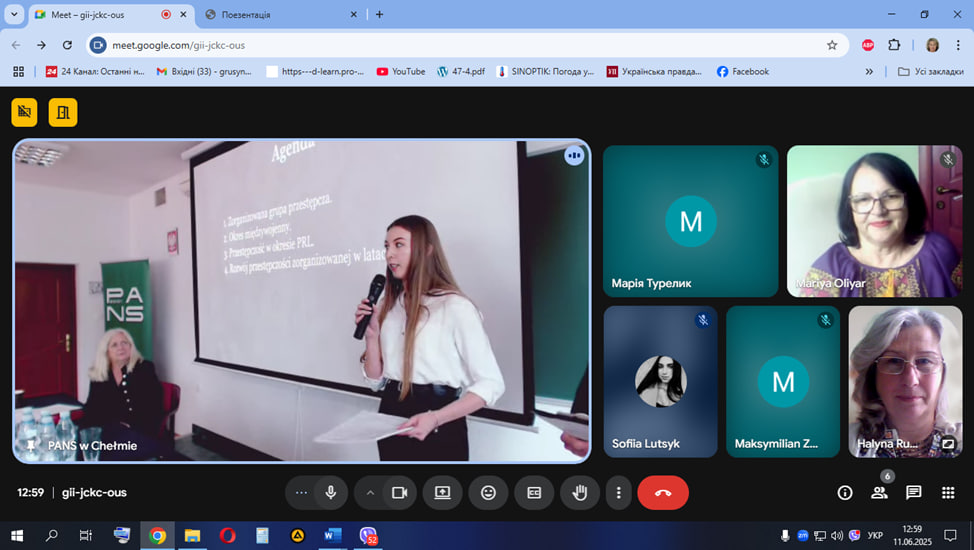Screen dimensions: 974x550
Task: Raise your hand in the meeting
Action: click(579, 493)
